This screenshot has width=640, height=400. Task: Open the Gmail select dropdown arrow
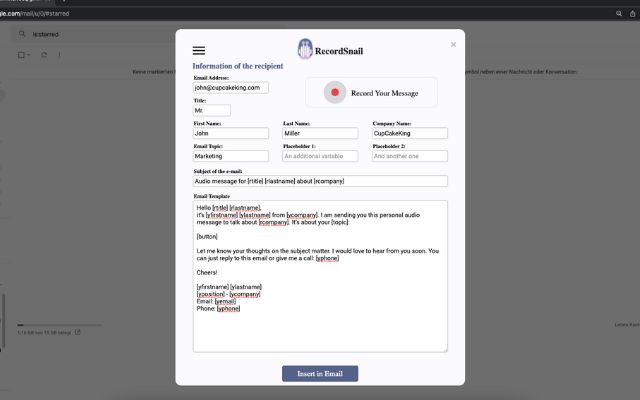coord(29,55)
